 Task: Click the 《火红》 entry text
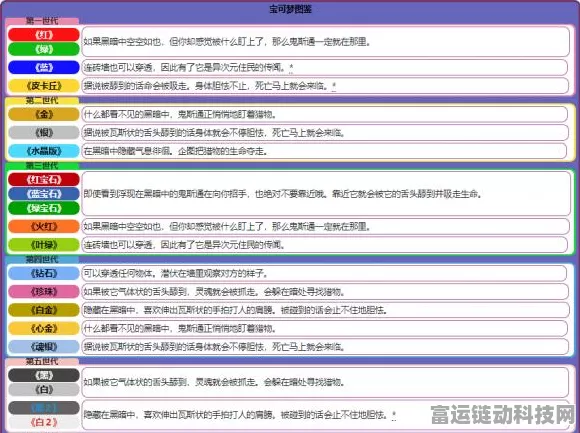point(227,226)
